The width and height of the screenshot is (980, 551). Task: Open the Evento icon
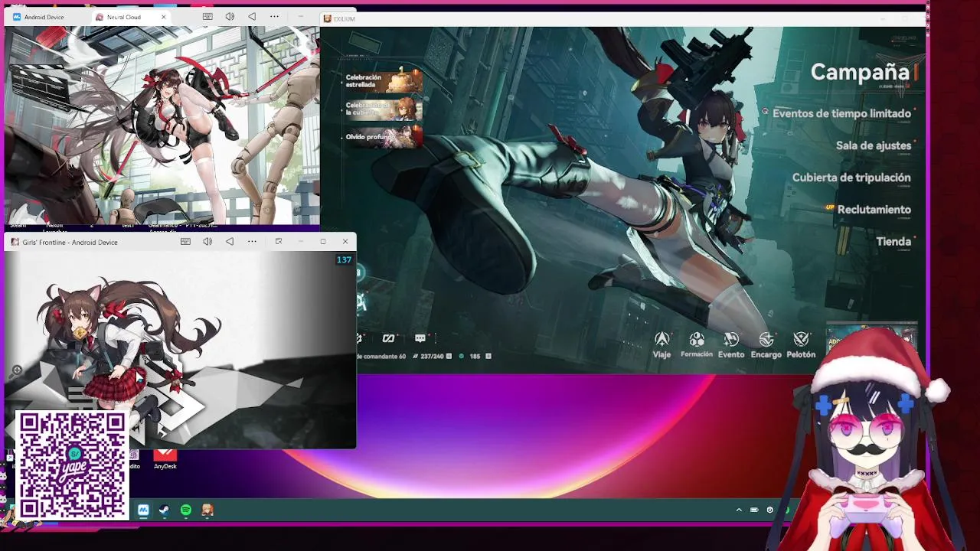(731, 345)
